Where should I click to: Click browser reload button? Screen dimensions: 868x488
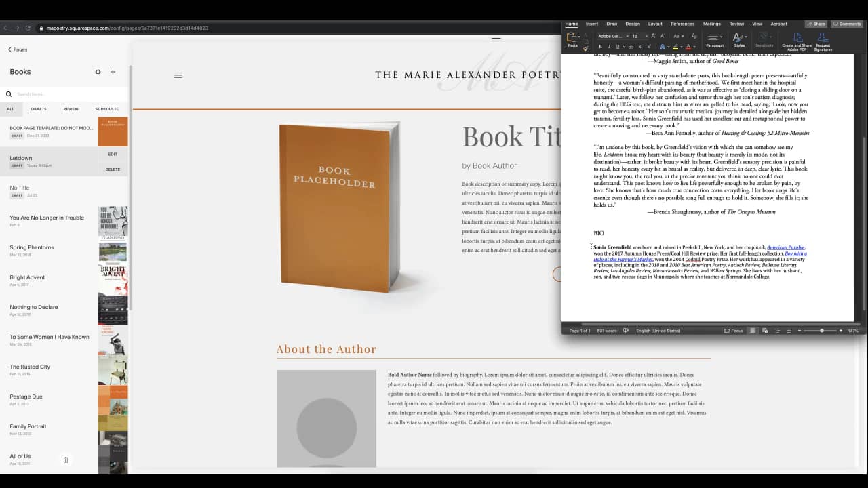28,28
